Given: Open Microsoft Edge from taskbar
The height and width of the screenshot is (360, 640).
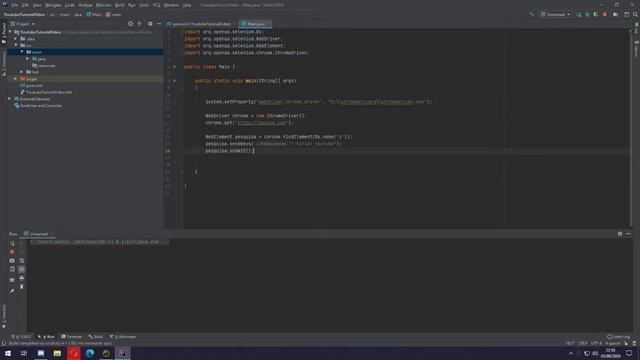Looking at the screenshot, I should pyautogui.click(x=90, y=353).
